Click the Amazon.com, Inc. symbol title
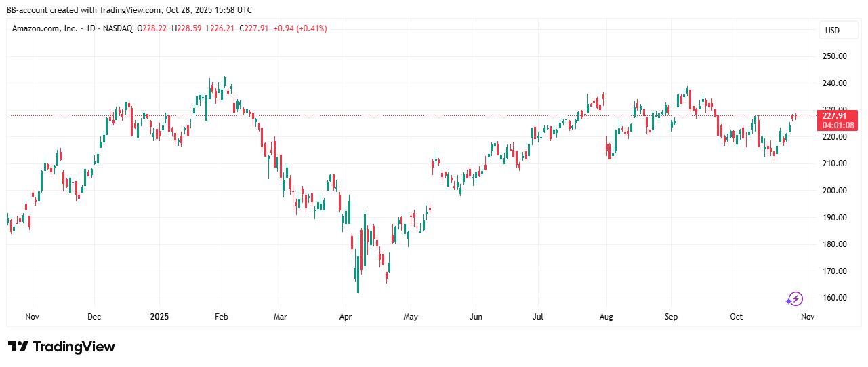Screen dimensions: 868x367 (x=43, y=28)
